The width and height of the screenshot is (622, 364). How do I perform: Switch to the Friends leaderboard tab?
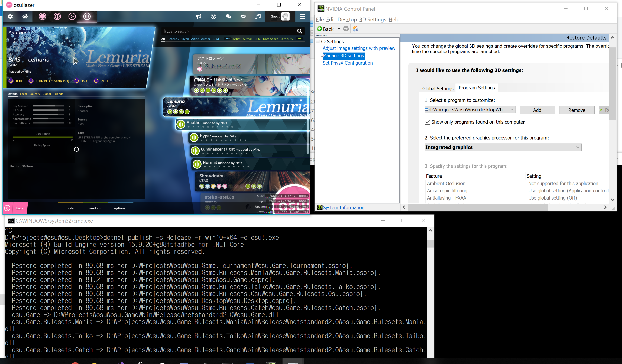coord(58,94)
